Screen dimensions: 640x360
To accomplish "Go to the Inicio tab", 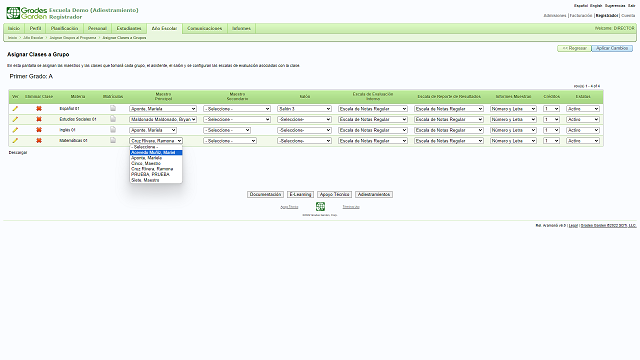I will coord(14,29).
